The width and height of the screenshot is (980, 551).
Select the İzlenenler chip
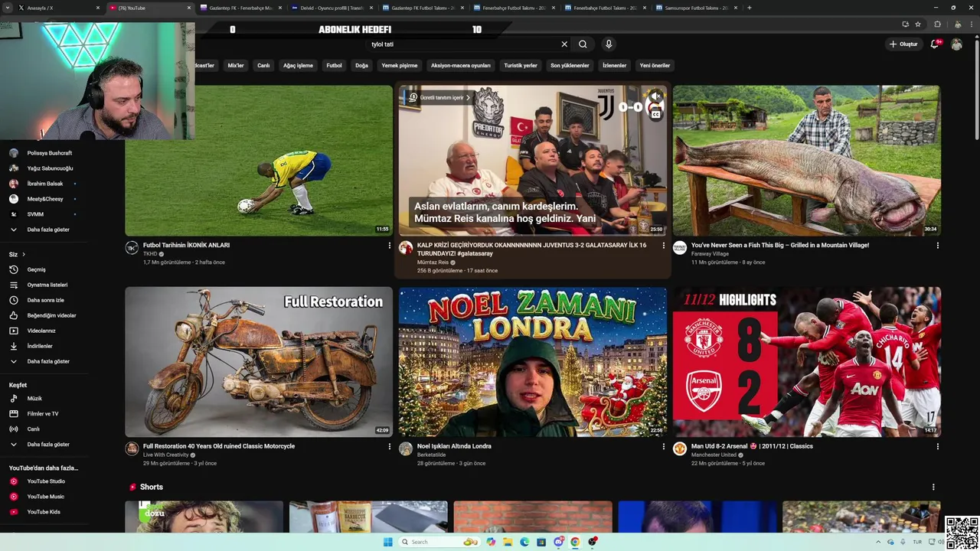tap(614, 66)
